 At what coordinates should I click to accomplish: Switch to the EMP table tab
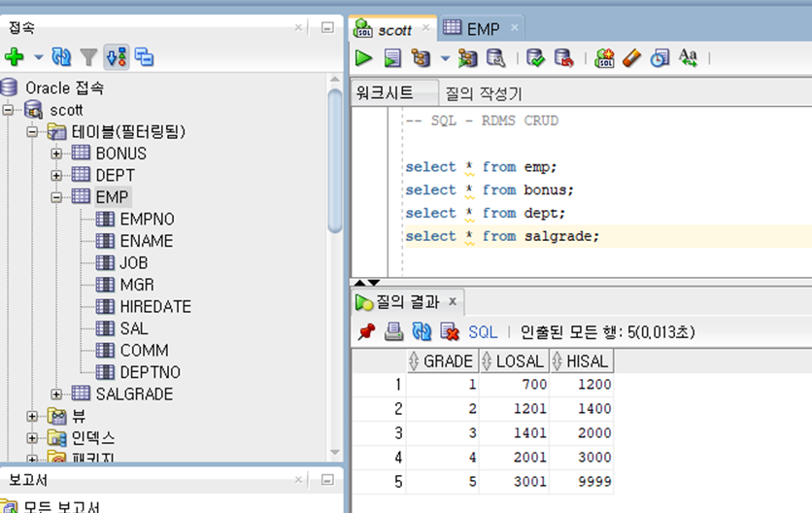point(483,29)
